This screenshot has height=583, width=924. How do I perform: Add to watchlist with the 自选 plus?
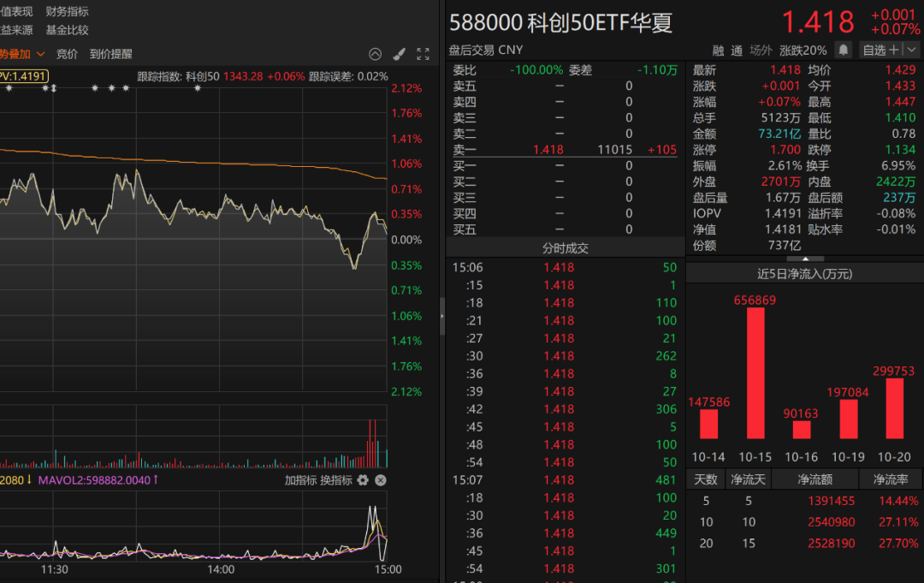click(881, 51)
